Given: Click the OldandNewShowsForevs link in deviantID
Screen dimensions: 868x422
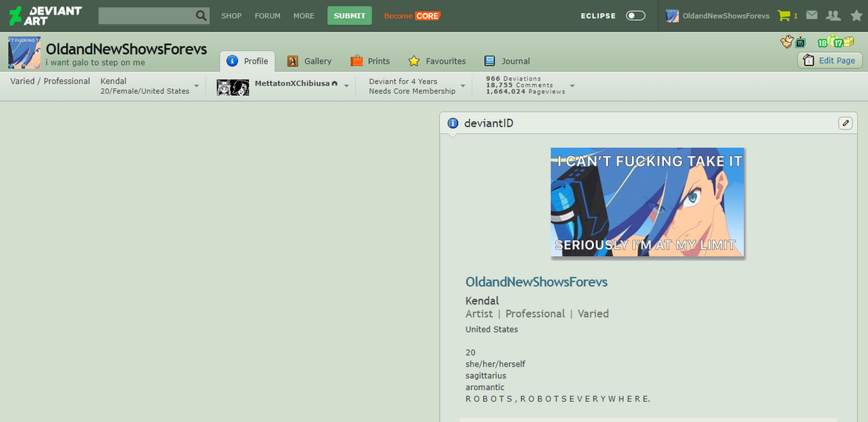Looking at the screenshot, I should [x=536, y=282].
